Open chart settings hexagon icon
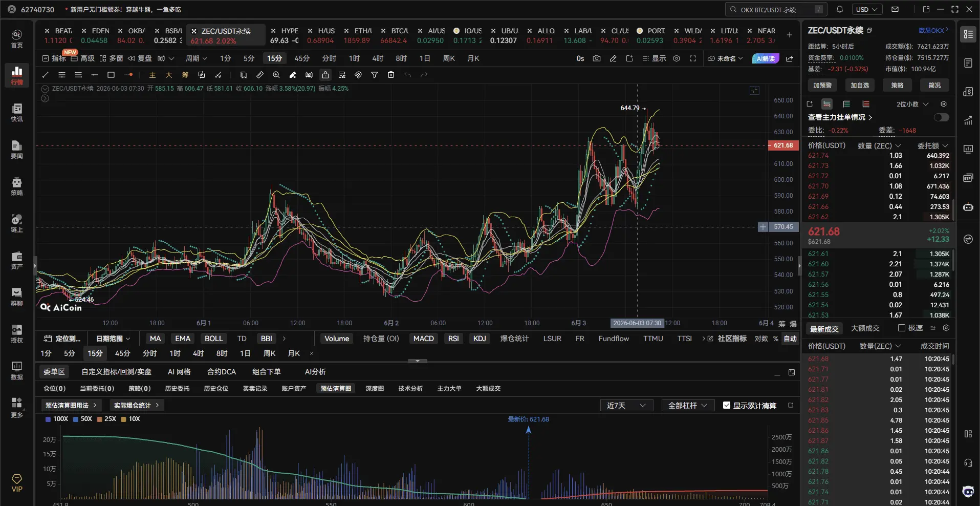Viewport: 980px width, 506px height. (x=677, y=58)
